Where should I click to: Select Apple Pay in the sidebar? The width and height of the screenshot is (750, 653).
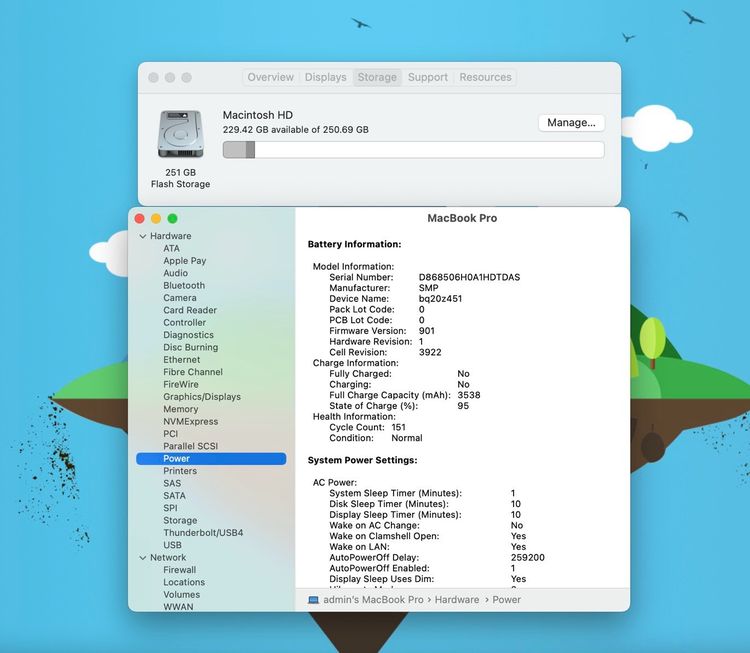pos(185,261)
